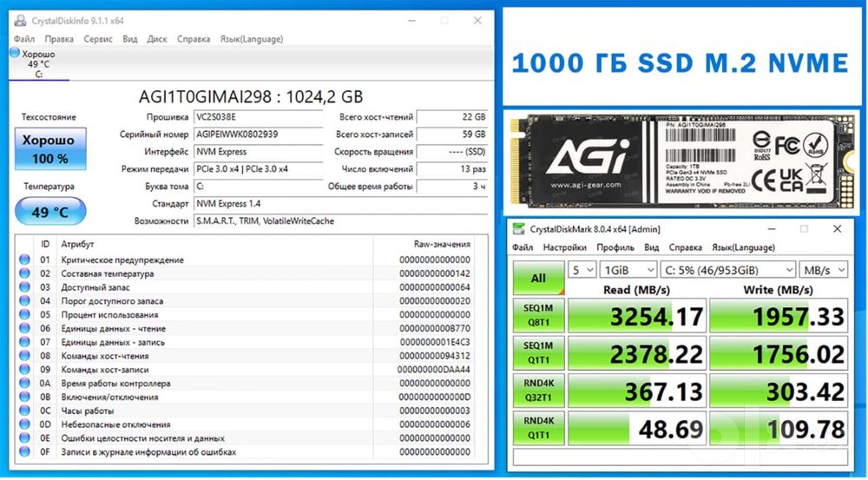Click blue status orb for attribute 01
The image size is (868, 480).
point(24,260)
